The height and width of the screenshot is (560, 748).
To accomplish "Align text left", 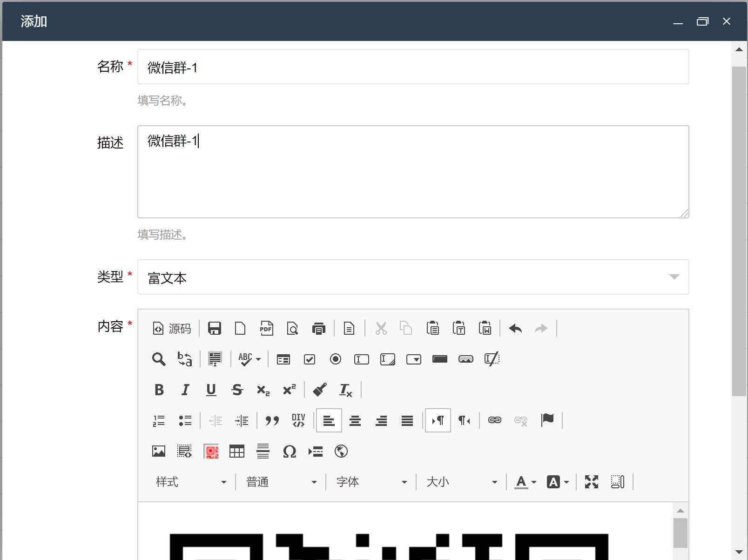I will [x=329, y=420].
